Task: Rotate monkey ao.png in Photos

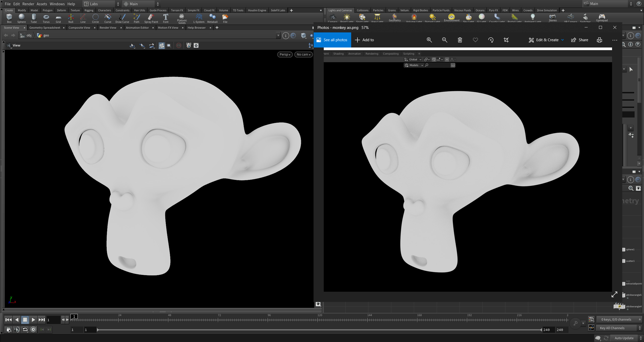Action: click(x=491, y=40)
